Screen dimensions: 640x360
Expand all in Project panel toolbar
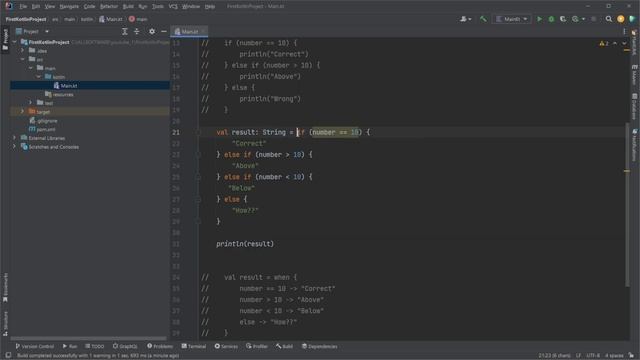coord(125,31)
